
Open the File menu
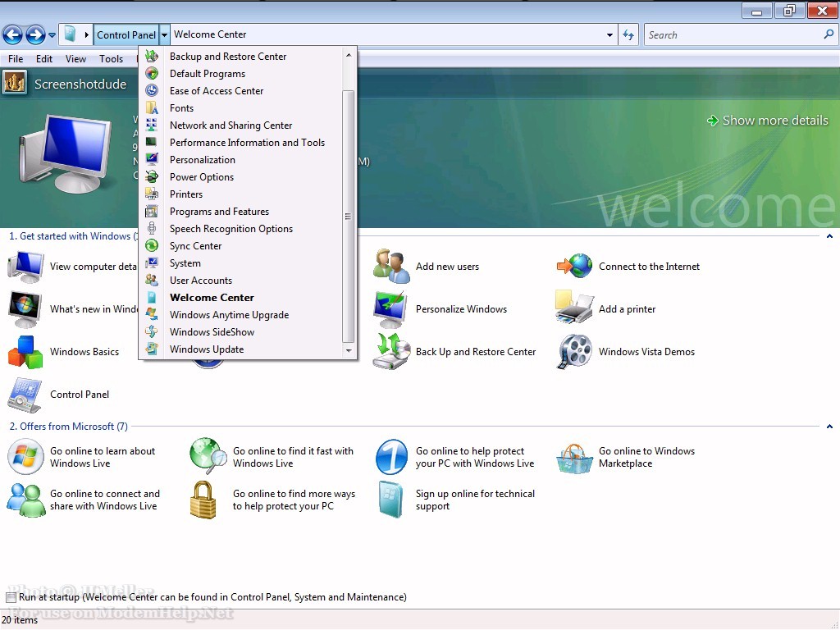click(16, 59)
